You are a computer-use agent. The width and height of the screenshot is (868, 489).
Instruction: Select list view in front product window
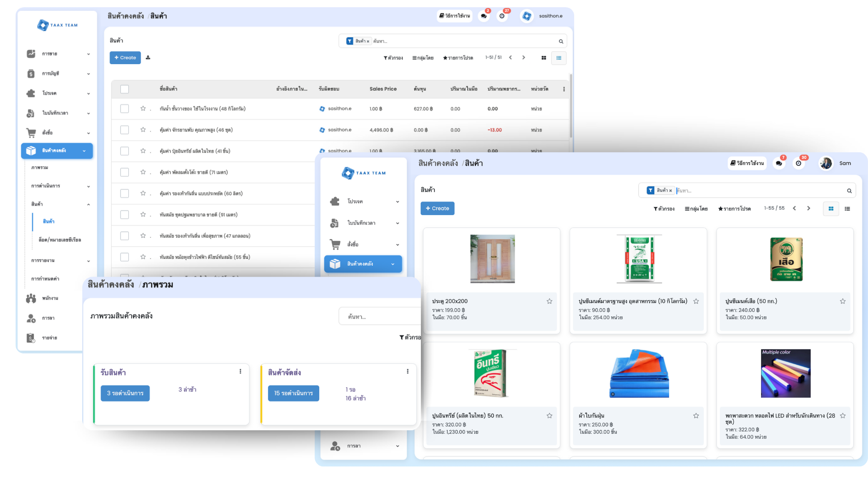tap(847, 208)
